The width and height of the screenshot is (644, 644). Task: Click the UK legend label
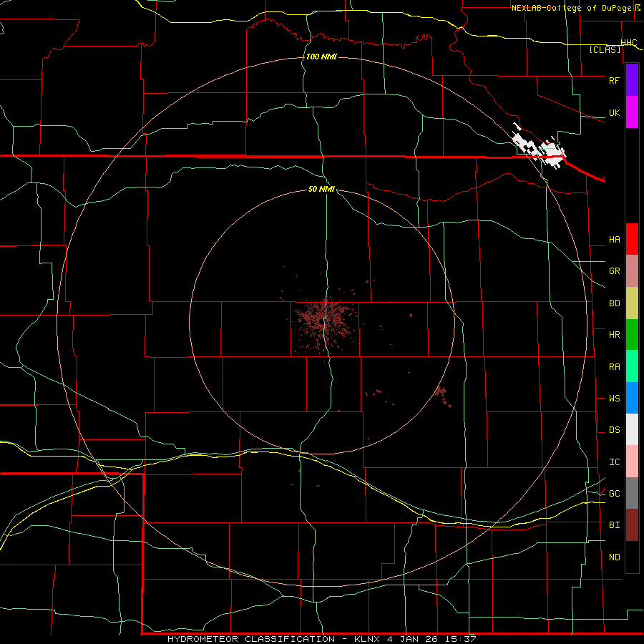pyautogui.click(x=614, y=112)
